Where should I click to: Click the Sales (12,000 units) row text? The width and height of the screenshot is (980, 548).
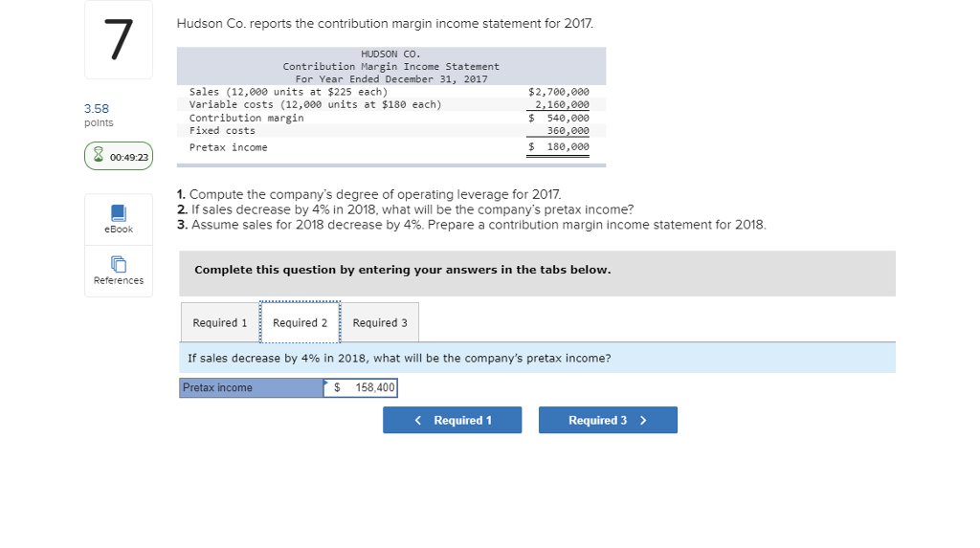point(288,92)
